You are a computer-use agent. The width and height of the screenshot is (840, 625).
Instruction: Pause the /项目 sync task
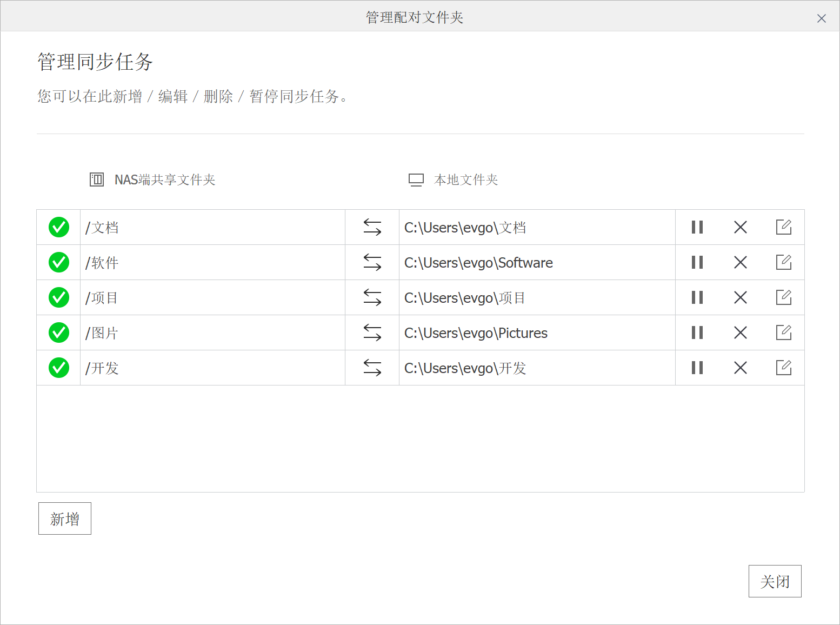[x=697, y=297]
